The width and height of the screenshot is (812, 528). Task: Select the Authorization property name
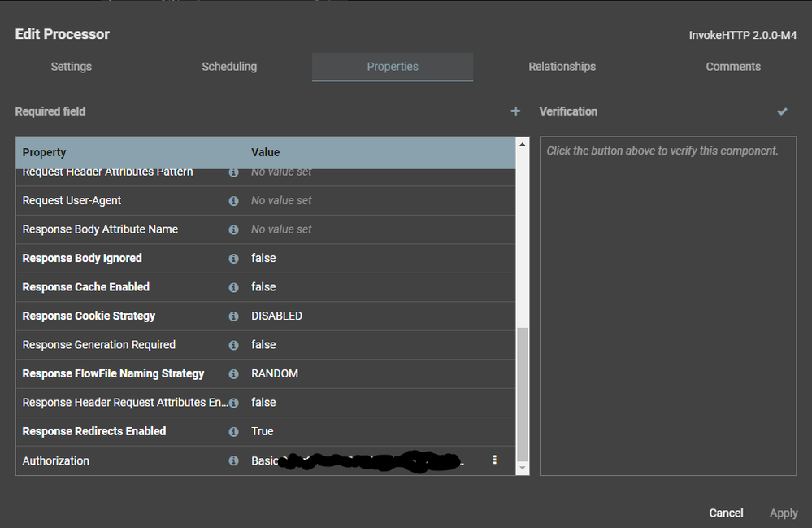[x=55, y=460]
